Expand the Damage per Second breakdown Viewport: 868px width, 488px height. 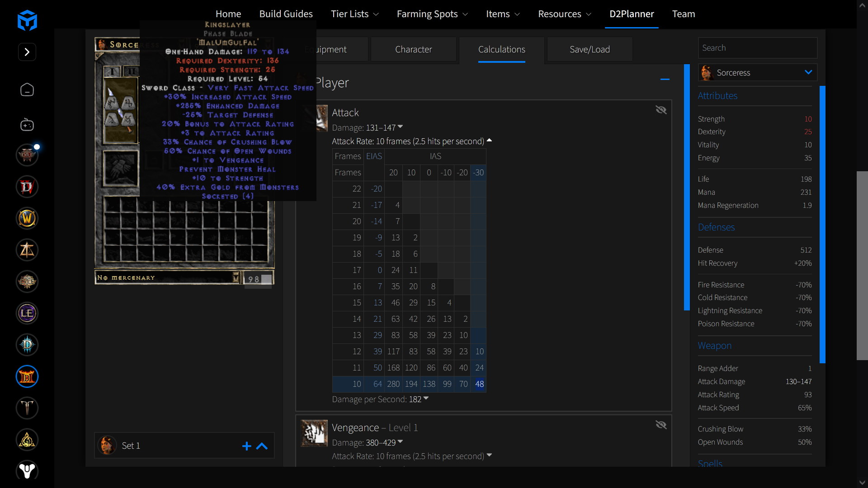tap(426, 399)
